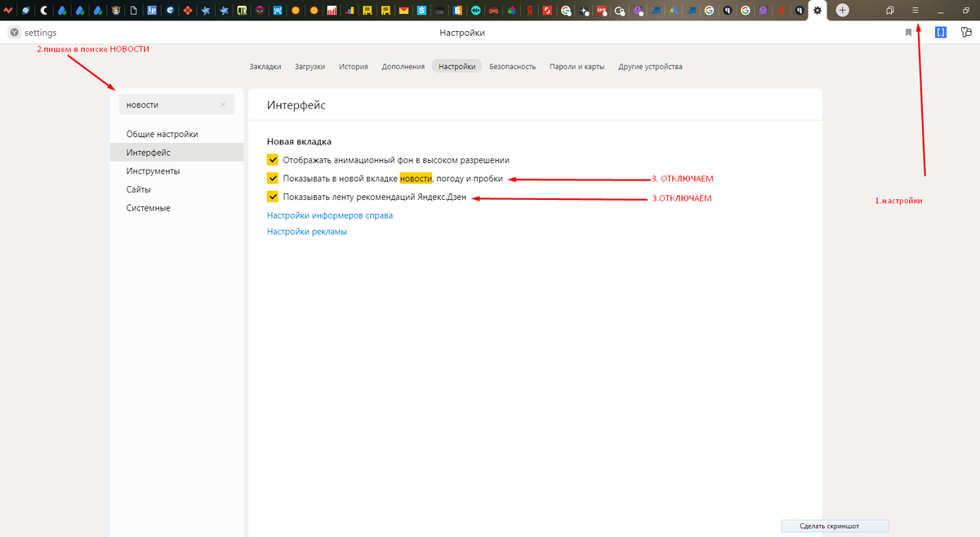The image size is (980, 537).
Task: Click the settings address bar text
Action: tap(41, 33)
